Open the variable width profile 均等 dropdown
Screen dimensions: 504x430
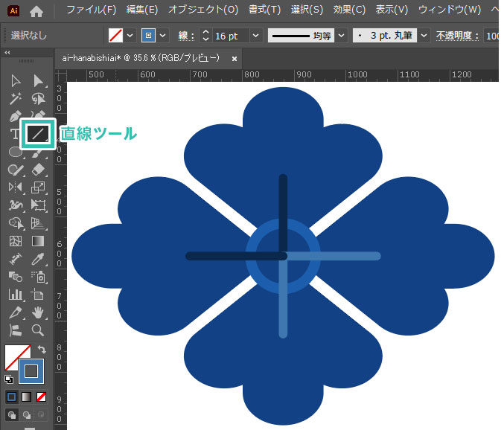tap(341, 36)
